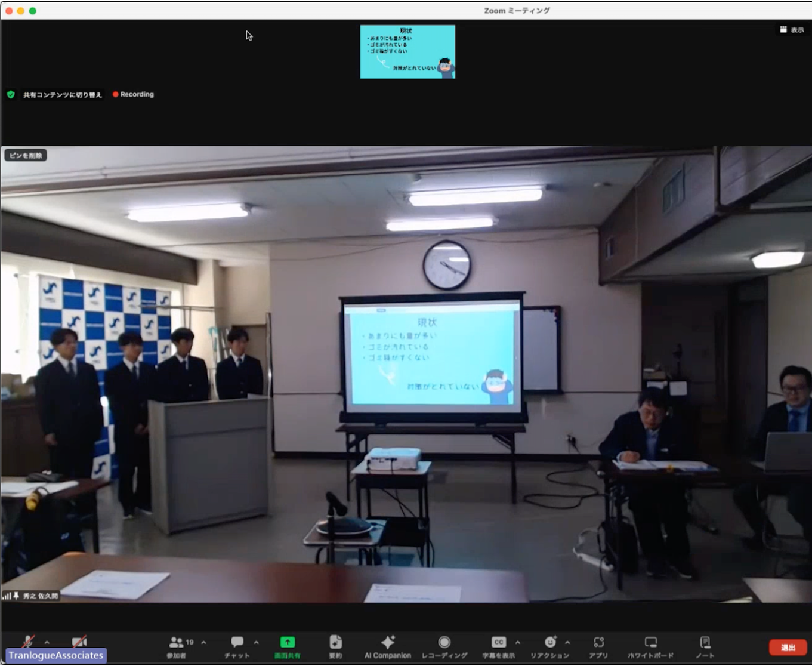Show captions with the CC icon
Image resolution: width=812 pixels, height=666 pixels.
pyautogui.click(x=498, y=643)
